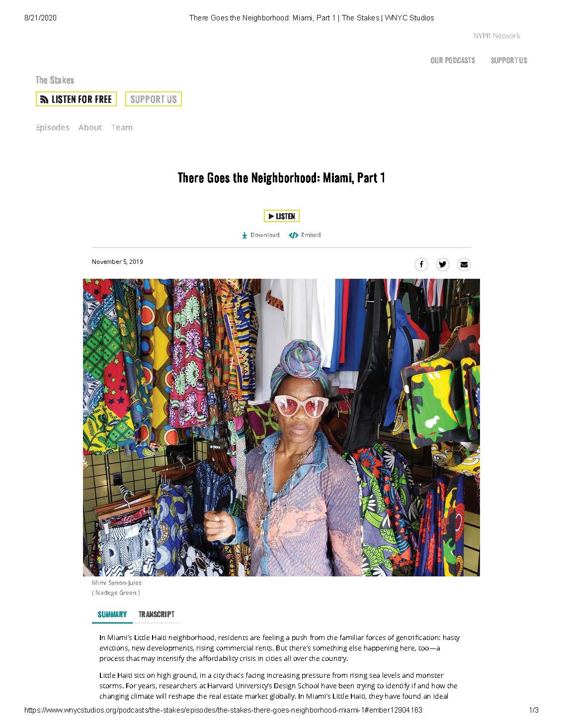Open the Episodes navigation item
563x728 pixels.
53,127
